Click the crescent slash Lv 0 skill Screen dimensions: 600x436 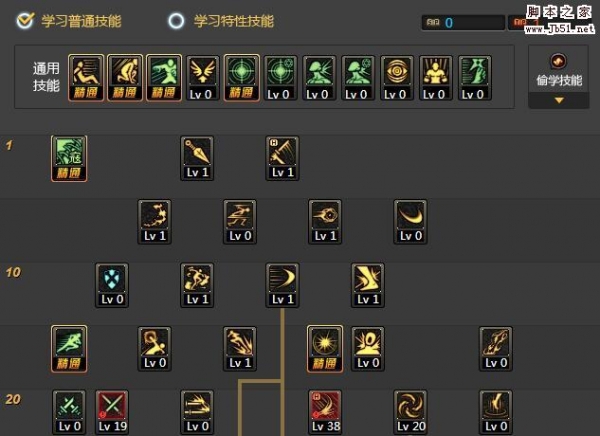[410, 222]
